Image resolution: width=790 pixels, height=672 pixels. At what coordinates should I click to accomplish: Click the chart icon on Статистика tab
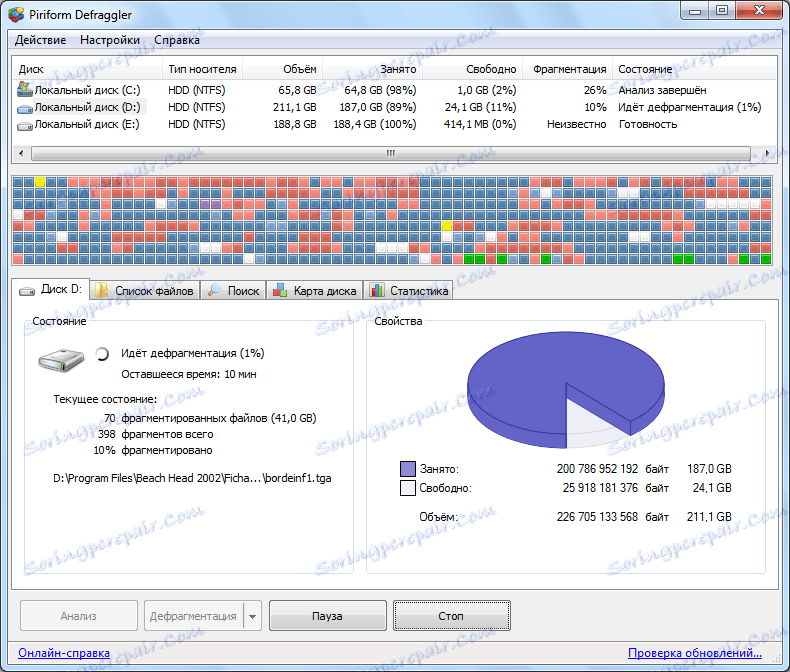[x=377, y=290]
